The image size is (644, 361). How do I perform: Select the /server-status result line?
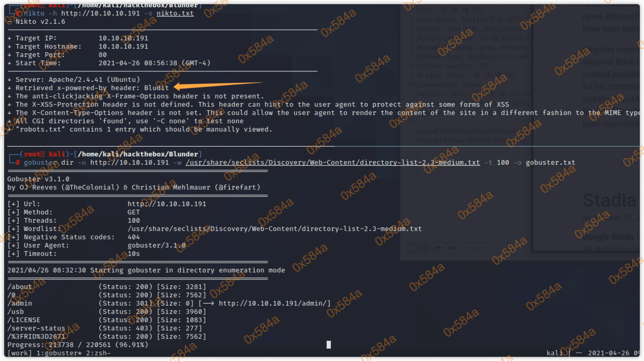36,328
